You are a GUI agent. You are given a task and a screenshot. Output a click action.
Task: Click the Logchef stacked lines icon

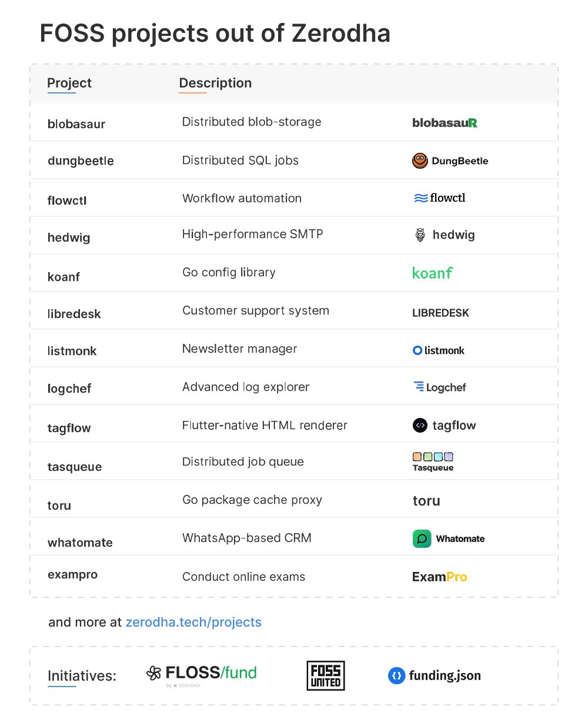(x=419, y=387)
